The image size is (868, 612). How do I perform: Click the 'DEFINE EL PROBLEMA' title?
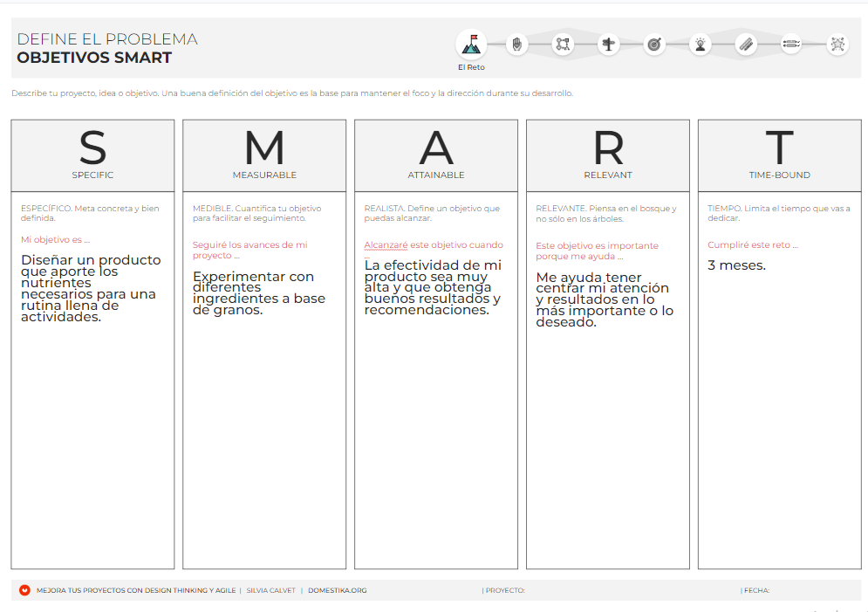[107, 39]
